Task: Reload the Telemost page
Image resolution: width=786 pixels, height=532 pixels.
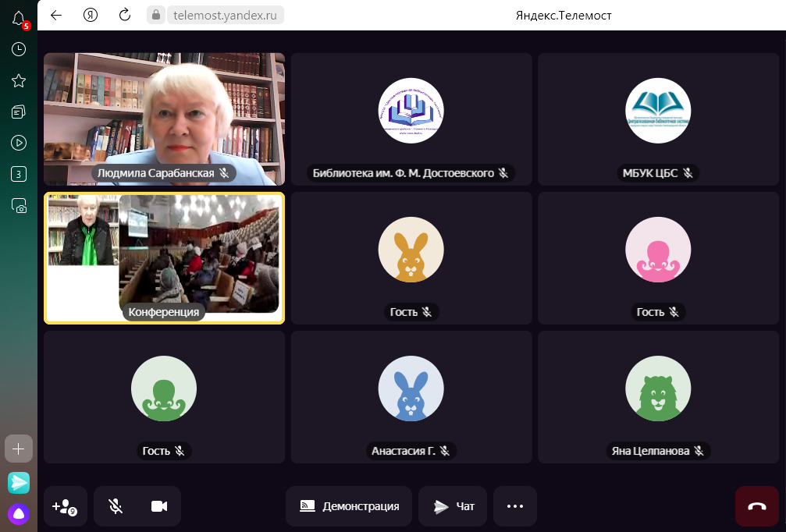Action: coord(125,15)
